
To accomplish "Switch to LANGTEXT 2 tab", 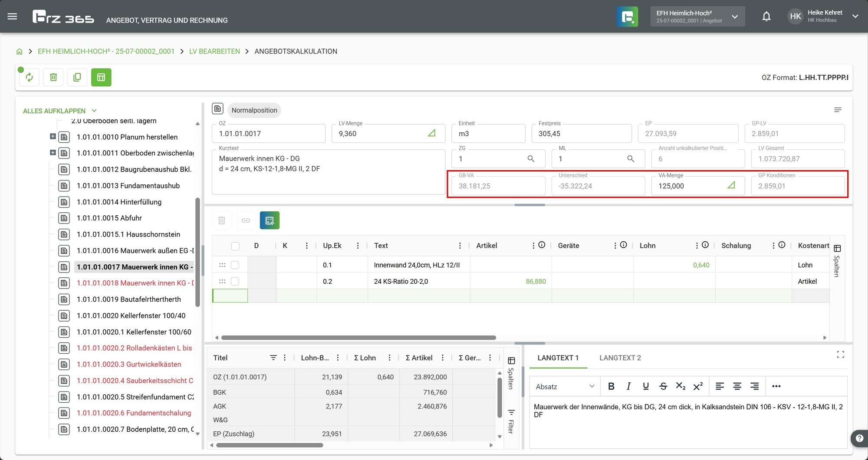I will coord(620,358).
